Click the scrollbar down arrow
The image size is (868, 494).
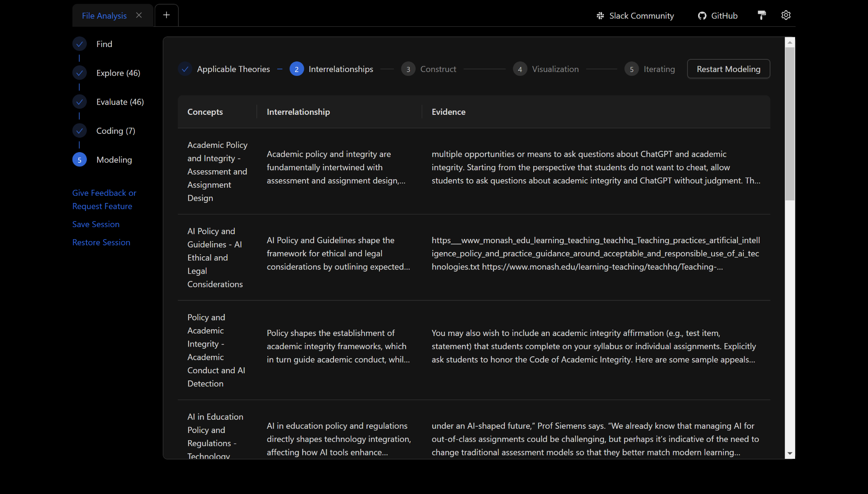tap(790, 453)
